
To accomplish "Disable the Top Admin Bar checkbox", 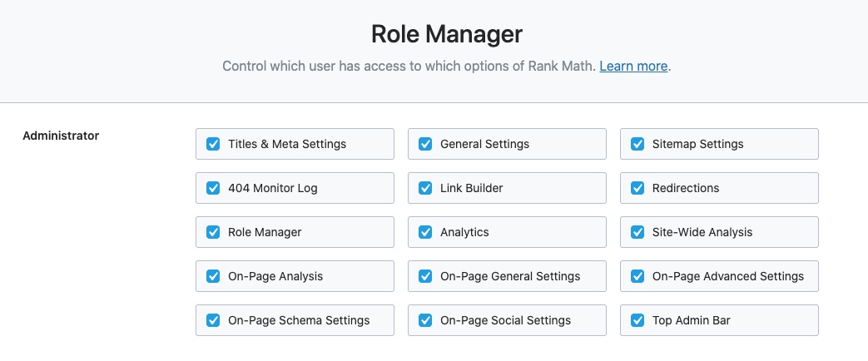I will pos(637,320).
